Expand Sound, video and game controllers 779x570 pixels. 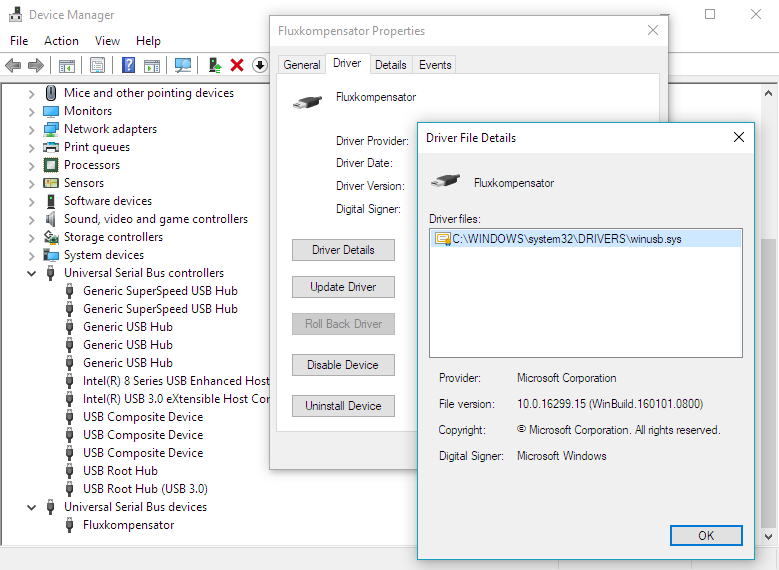[31, 220]
